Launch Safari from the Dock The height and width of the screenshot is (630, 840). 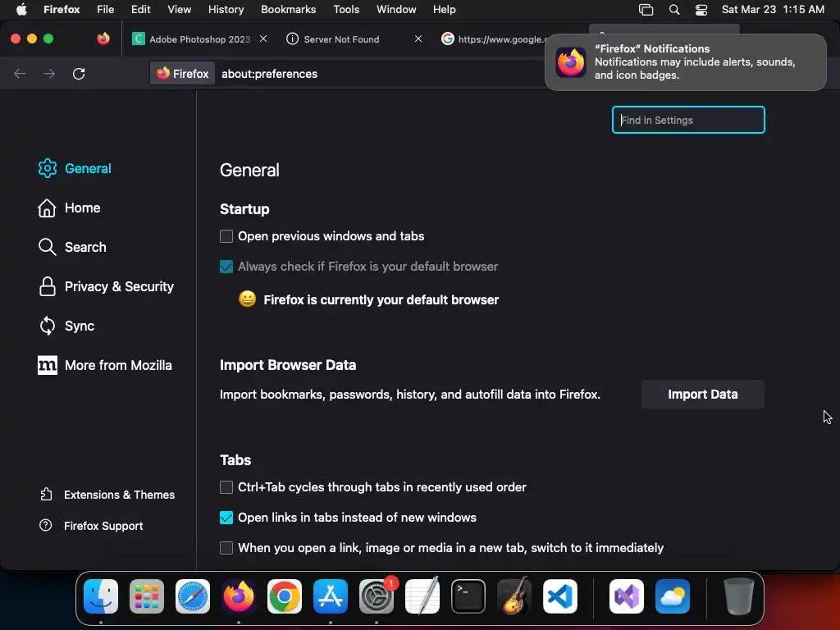tap(193, 596)
